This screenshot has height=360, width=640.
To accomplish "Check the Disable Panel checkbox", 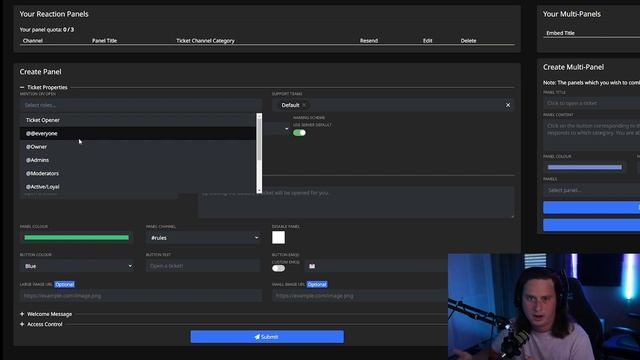I will tap(278, 238).
